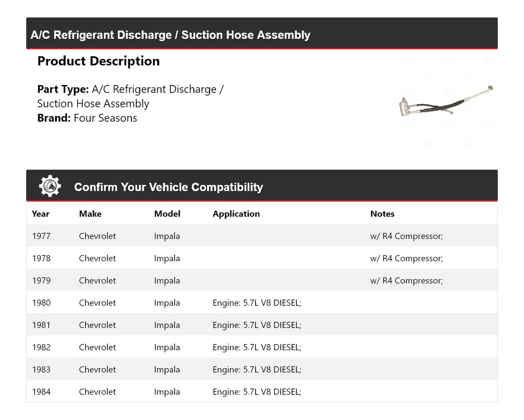Click the Make column header
524x420 pixels.
90,214
